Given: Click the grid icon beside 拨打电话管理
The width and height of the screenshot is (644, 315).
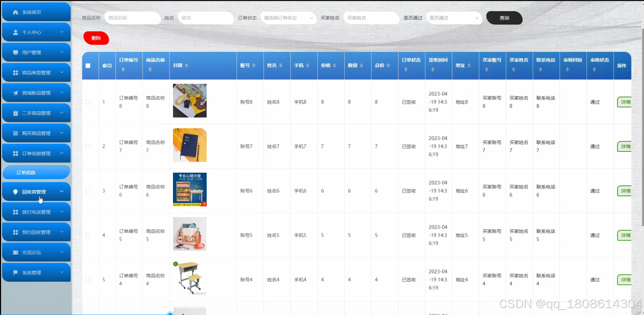Looking at the screenshot, I should click(15, 212).
